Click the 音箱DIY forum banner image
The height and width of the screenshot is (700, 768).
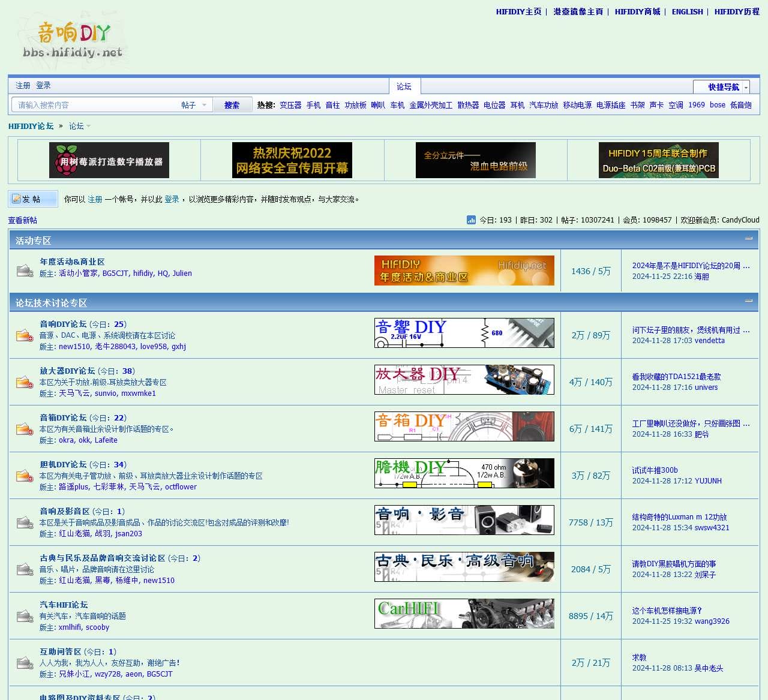click(x=464, y=426)
